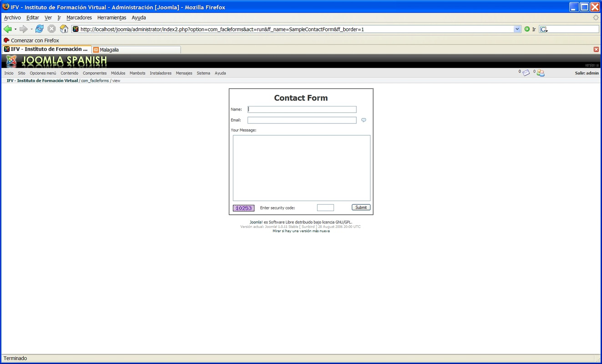Viewport: 602px width, 364px height.
Task: Click the Software Libre GNU/GPL link
Action: [x=301, y=222]
